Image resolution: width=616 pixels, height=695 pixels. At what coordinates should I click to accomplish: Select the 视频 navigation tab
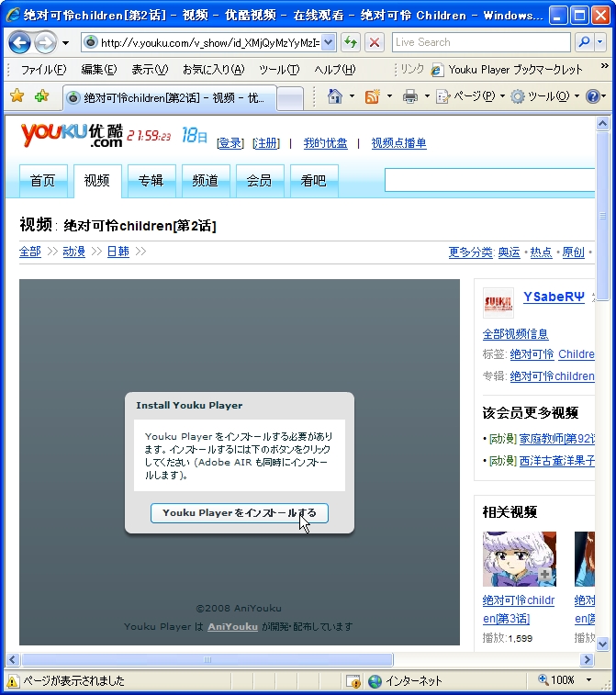(x=97, y=181)
